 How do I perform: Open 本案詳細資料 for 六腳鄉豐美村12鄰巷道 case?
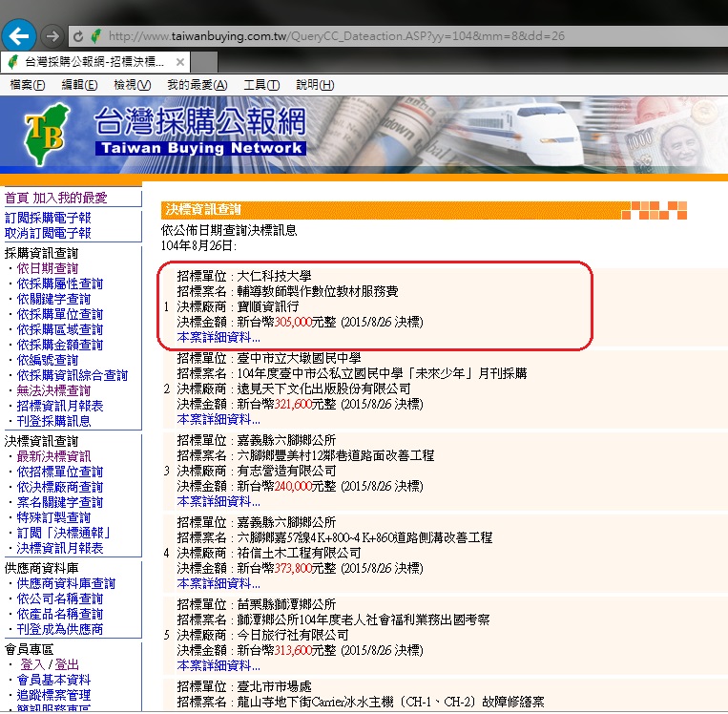click(x=218, y=502)
